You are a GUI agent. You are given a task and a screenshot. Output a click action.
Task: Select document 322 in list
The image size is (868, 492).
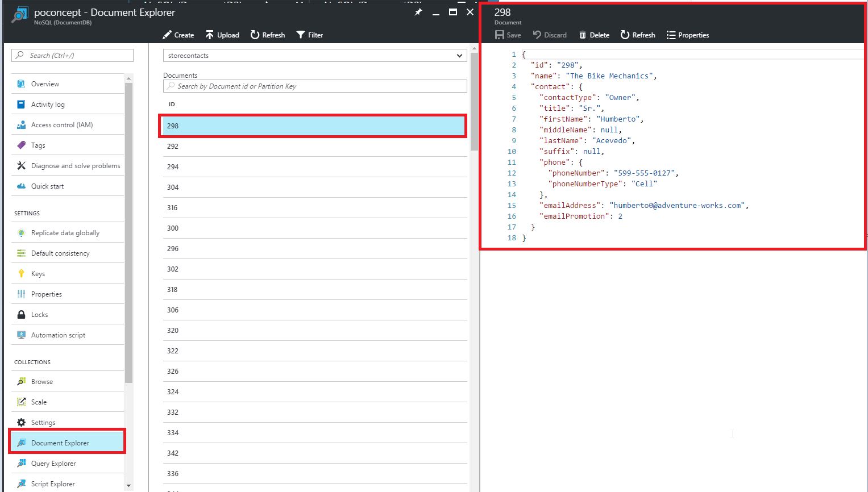(315, 351)
